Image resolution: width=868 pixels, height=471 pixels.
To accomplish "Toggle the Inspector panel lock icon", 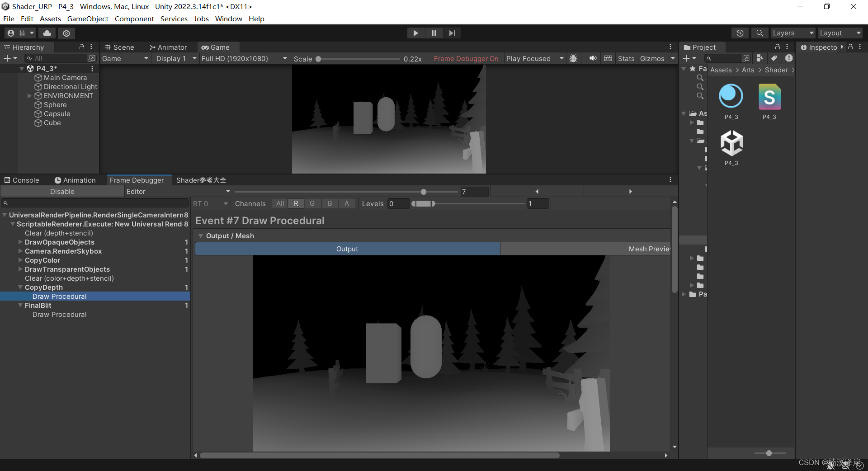I will click(850, 47).
